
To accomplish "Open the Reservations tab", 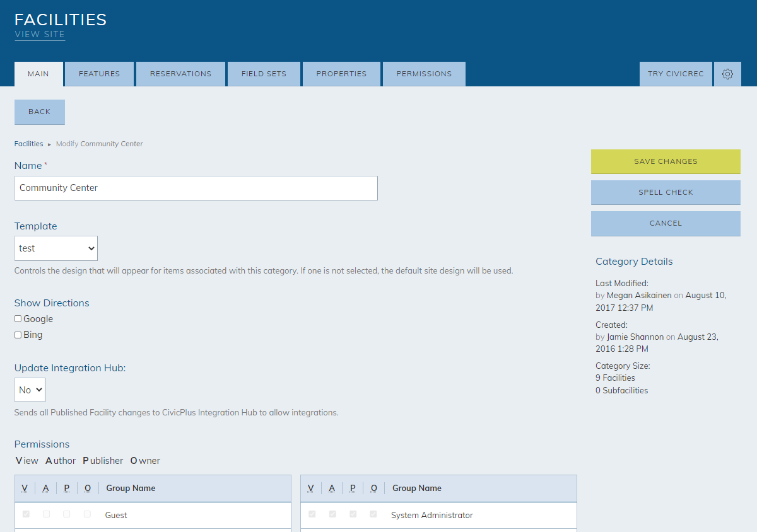I will coord(180,74).
